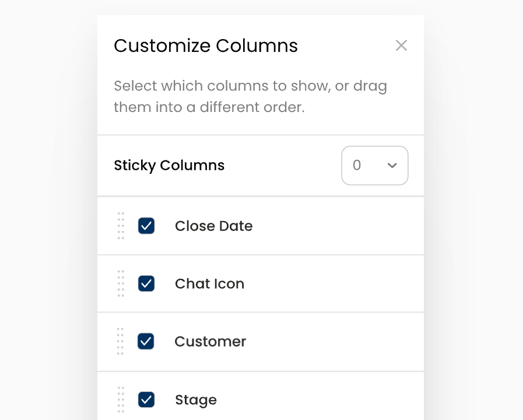The height and width of the screenshot is (420, 523).
Task: Toggle the Chat Icon column checkbox
Action: [146, 283]
